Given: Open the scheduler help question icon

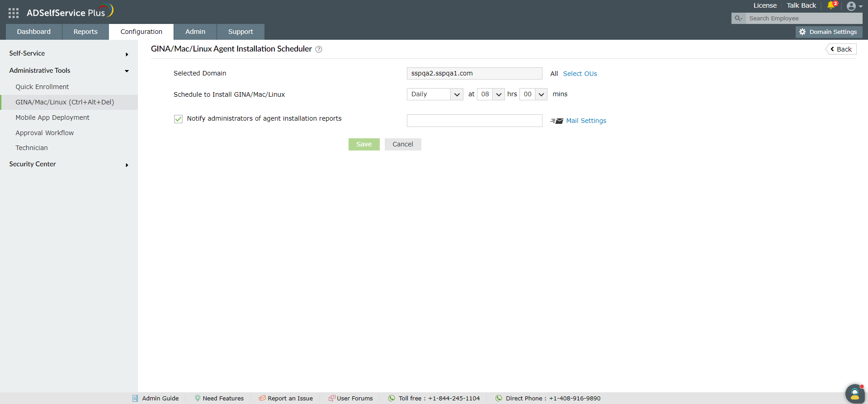Looking at the screenshot, I should 319,49.
